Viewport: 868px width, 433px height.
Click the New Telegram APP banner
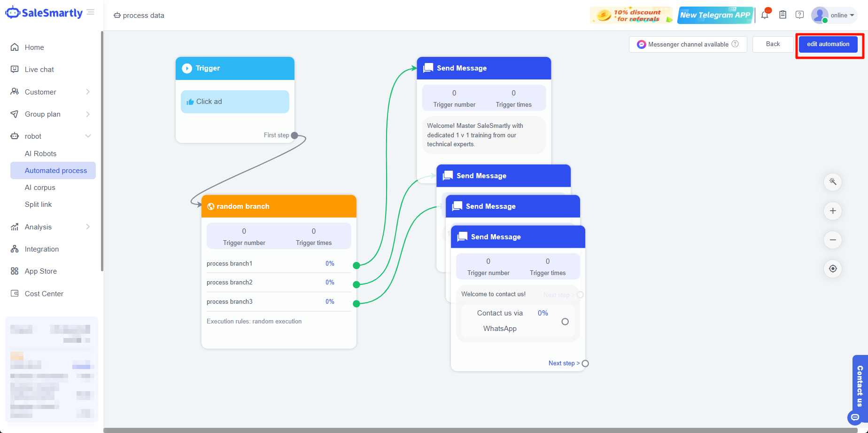point(715,15)
